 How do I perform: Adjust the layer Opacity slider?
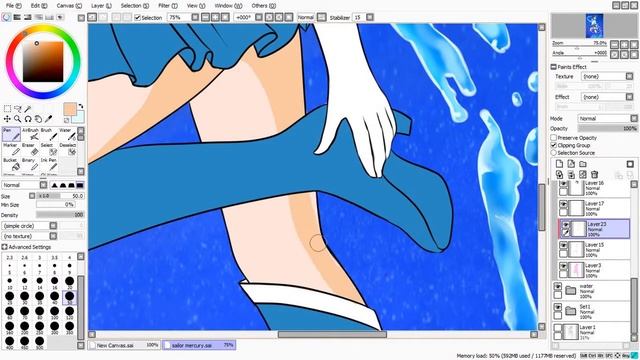click(608, 128)
